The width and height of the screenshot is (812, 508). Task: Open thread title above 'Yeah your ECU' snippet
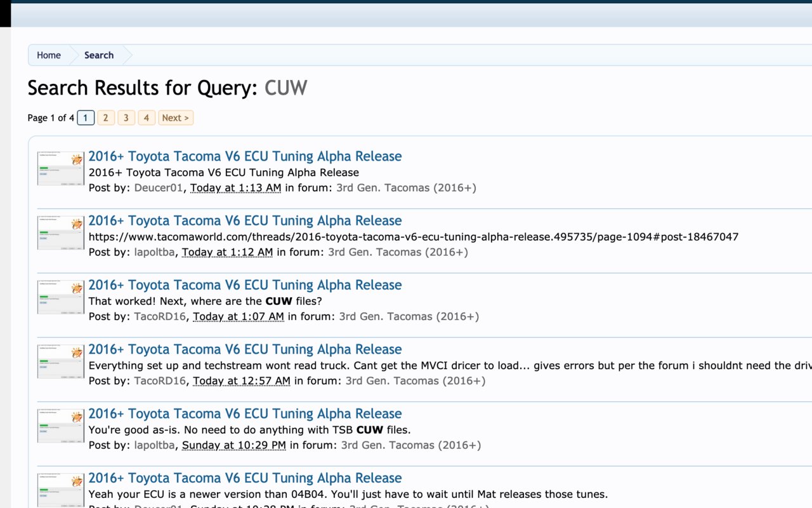245,478
